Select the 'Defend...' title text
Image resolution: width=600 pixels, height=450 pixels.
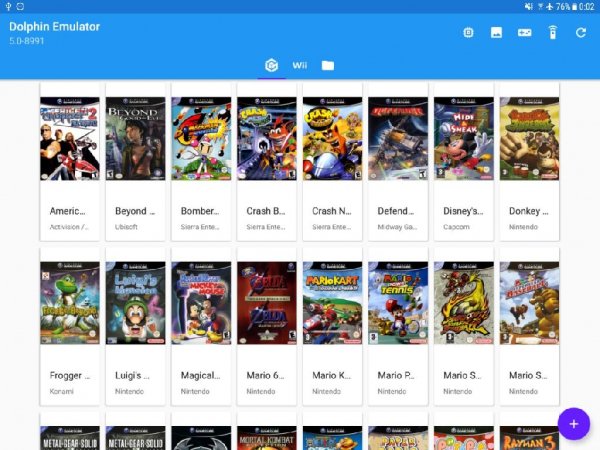[396, 211]
